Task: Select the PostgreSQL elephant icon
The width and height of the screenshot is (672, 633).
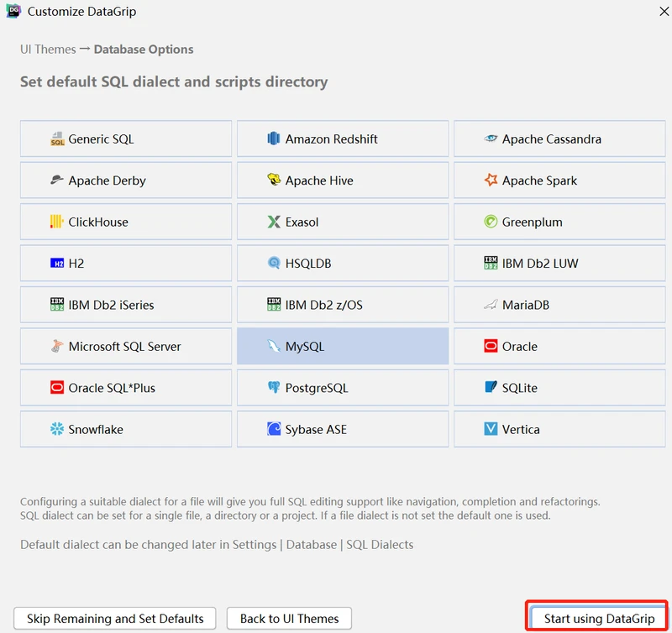Action: tap(274, 387)
